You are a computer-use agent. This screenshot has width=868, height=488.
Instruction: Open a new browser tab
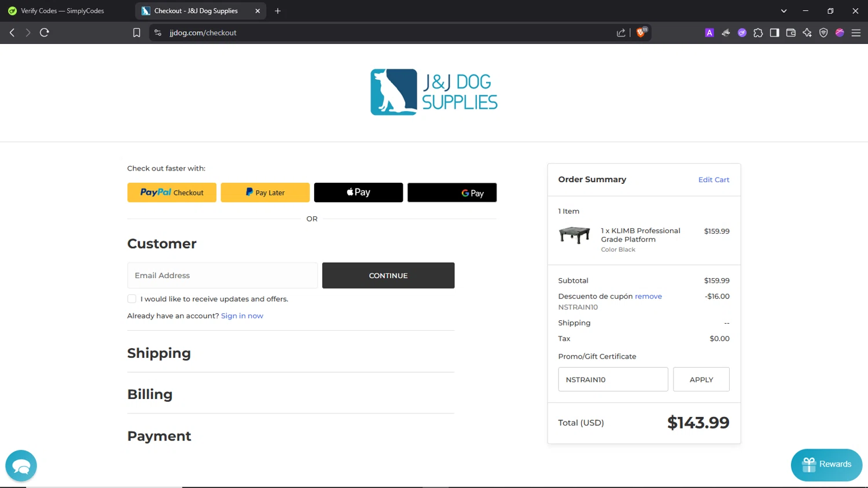click(x=278, y=11)
